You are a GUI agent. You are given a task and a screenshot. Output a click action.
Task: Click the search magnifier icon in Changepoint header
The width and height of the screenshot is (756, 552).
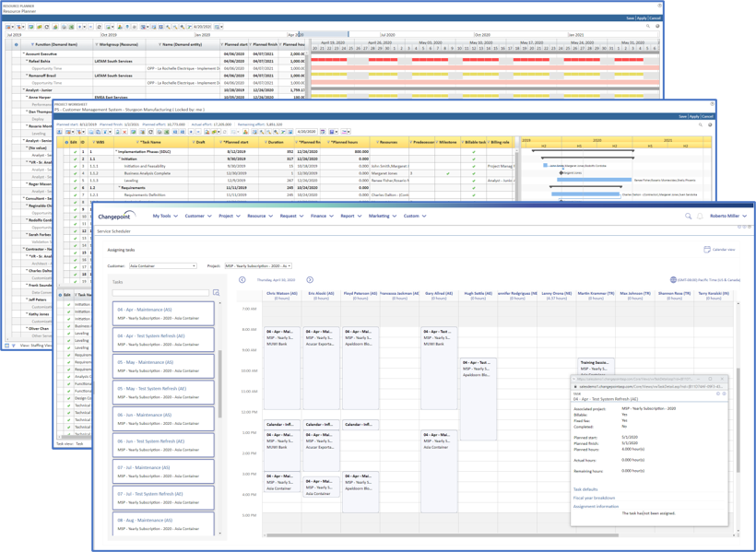(688, 217)
